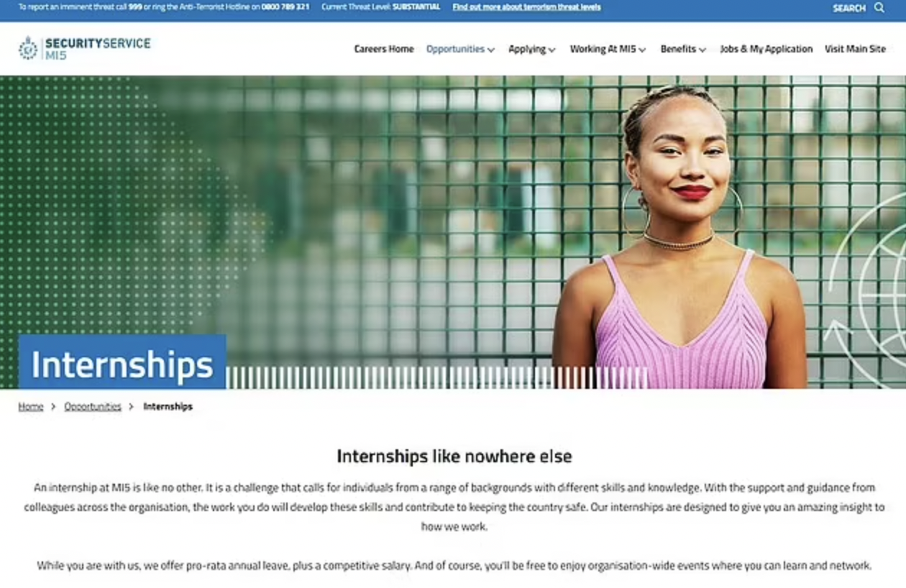Click the Security Service MI5 logo text
906x588 pixels.
coord(97,48)
